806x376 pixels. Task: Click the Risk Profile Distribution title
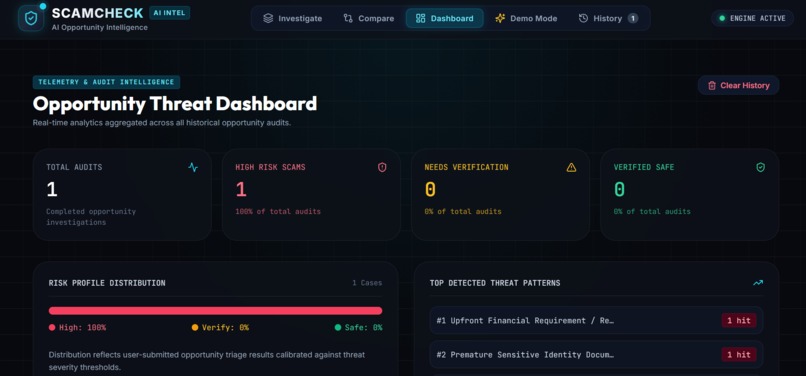(x=107, y=283)
